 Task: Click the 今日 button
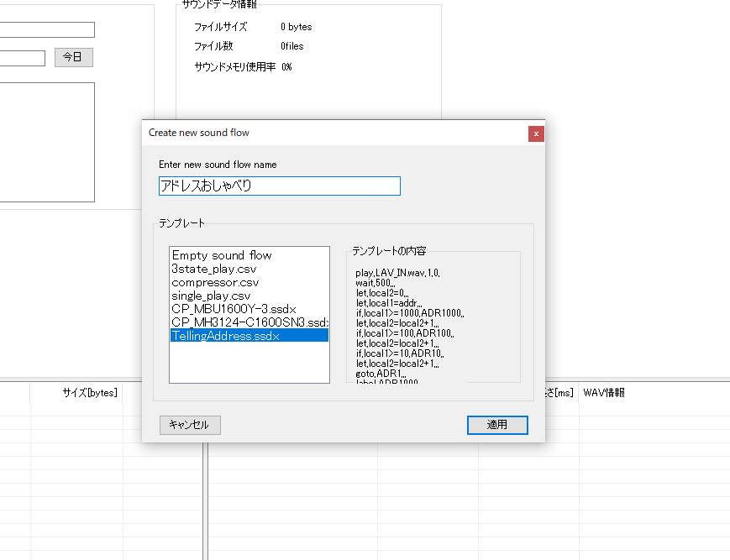coord(73,58)
